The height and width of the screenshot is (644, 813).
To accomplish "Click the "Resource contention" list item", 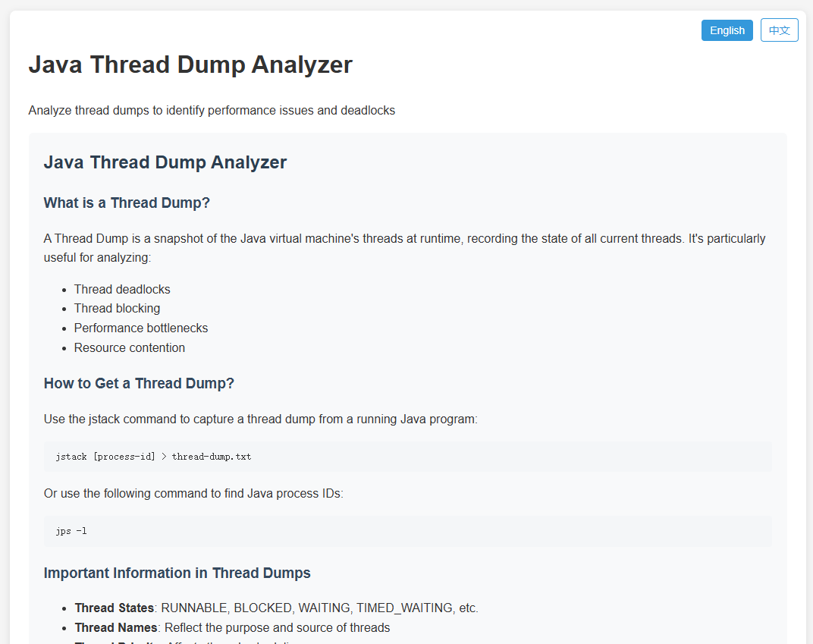I will click(129, 347).
